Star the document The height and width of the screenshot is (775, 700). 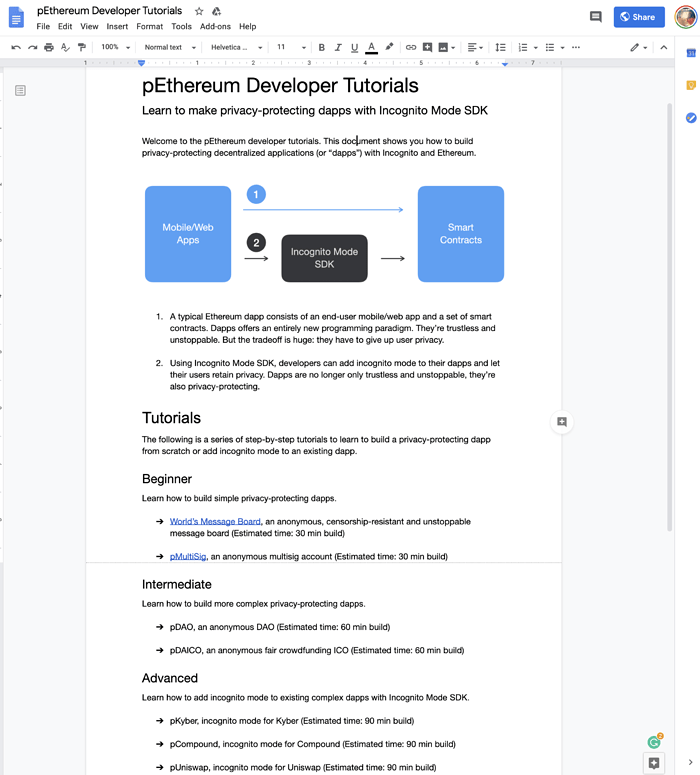click(199, 11)
